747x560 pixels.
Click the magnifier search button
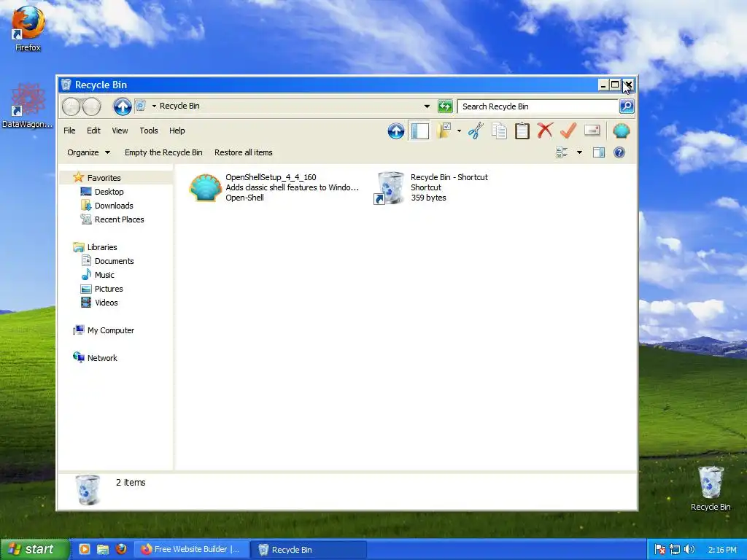tap(627, 106)
